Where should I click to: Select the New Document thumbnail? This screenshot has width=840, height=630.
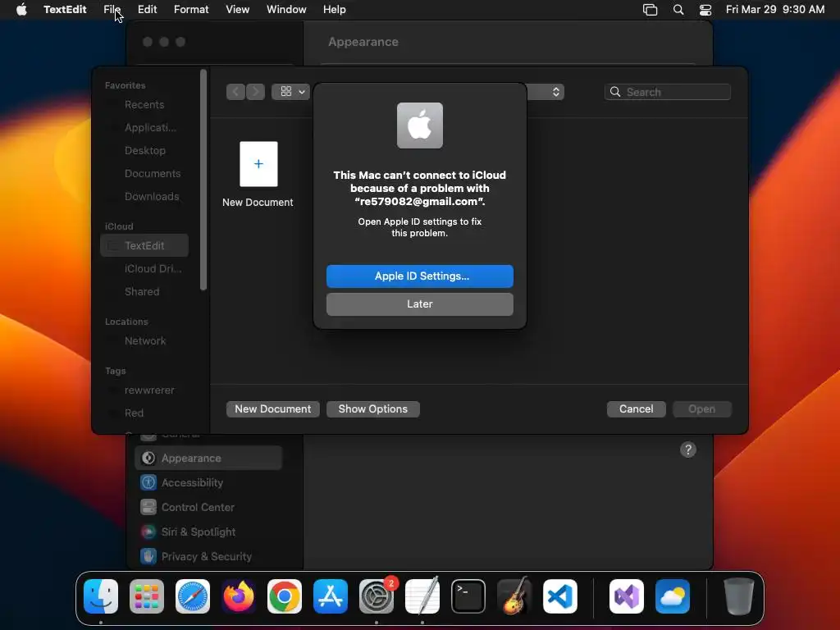tap(258, 164)
